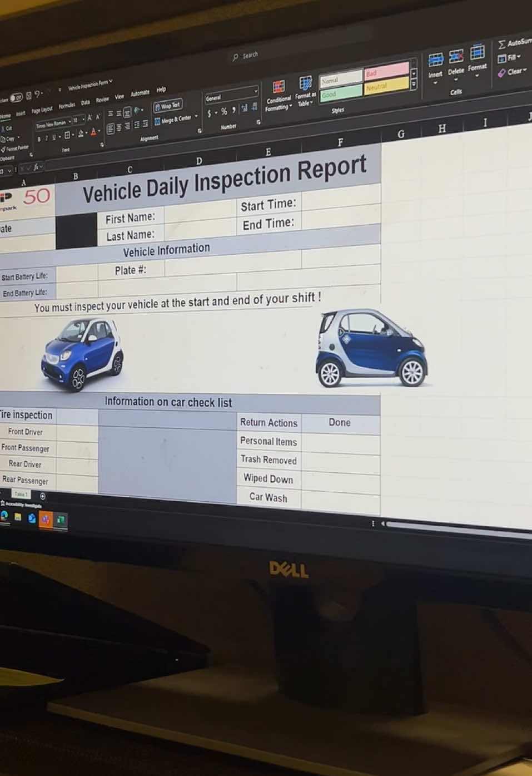Switch to the Home ribbon tab
Image resolution: width=532 pixels, height=776 pixels.
pos(5,116)
